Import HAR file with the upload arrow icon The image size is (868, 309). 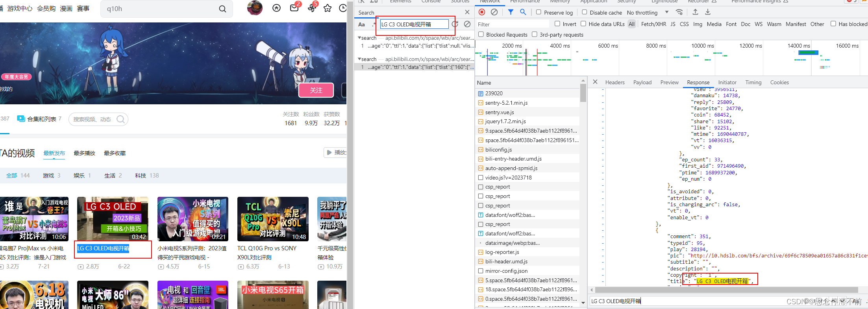696,12
